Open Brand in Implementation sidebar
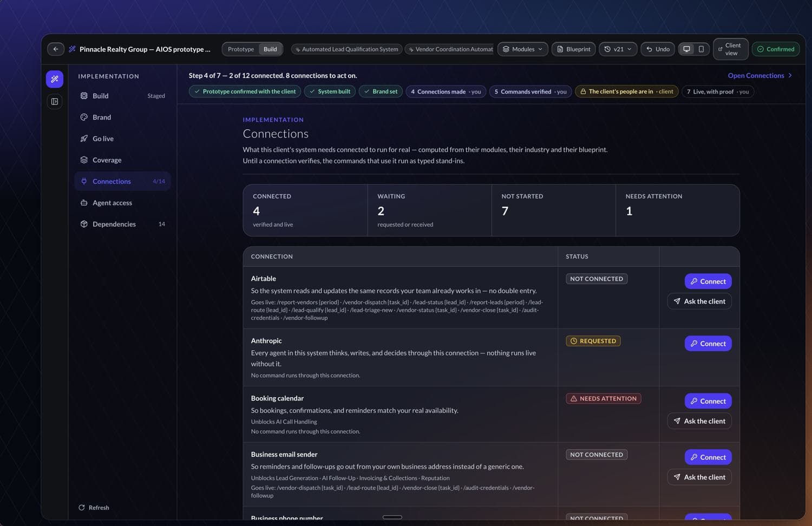Screen dimensions: 812x526 [122, 117]
